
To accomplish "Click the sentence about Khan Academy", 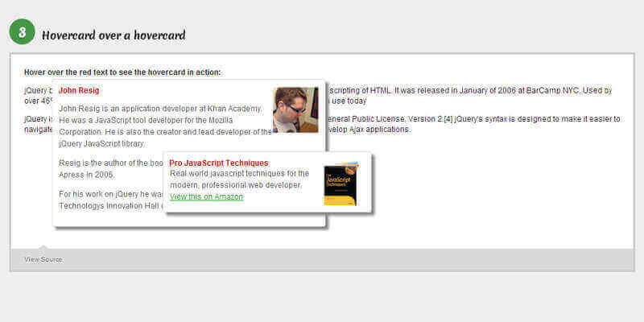I will click(x=160, y=109).
